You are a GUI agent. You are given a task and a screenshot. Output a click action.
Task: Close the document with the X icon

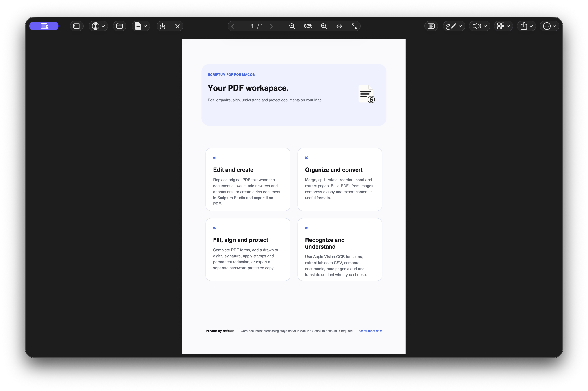click(x=177, y=26)
